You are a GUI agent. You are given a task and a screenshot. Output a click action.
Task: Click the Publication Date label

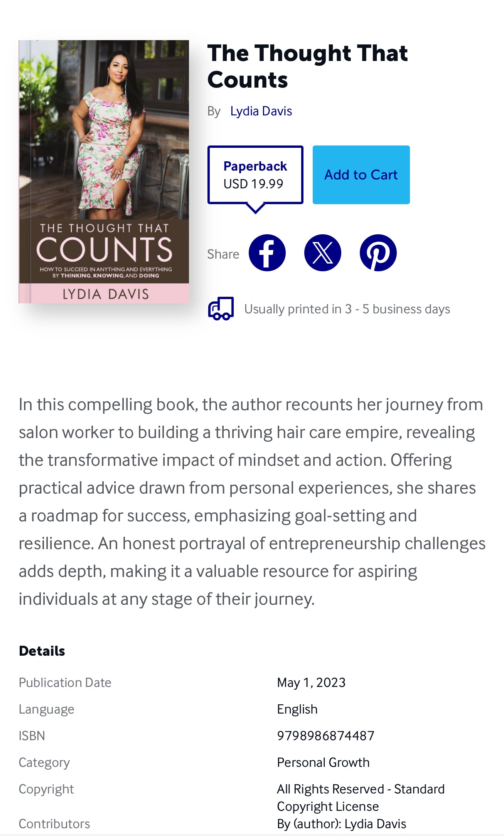point(65,682)
